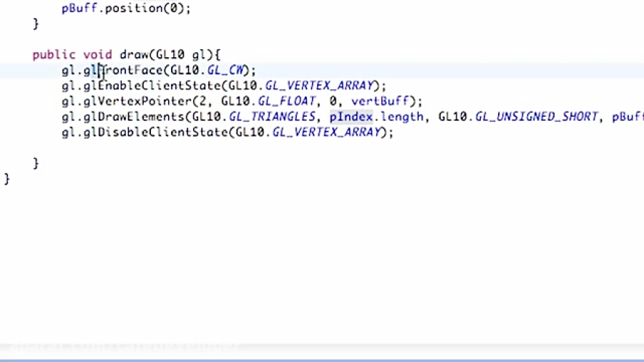
Task: Click the closing brace of the draw method
Action: click(36, 163)
